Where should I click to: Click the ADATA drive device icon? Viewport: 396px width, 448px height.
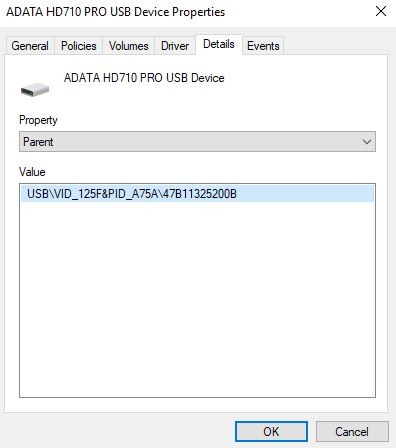pyautogui.click(x=35, y=90)
